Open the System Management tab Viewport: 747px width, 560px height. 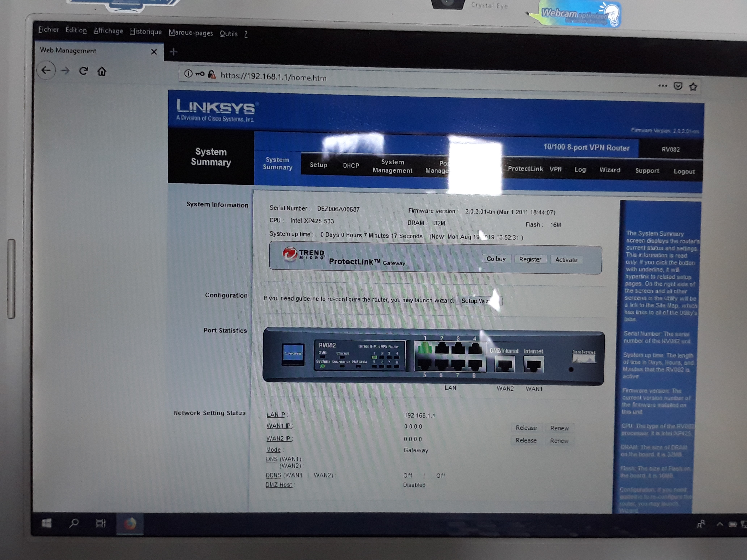(393, 166)
